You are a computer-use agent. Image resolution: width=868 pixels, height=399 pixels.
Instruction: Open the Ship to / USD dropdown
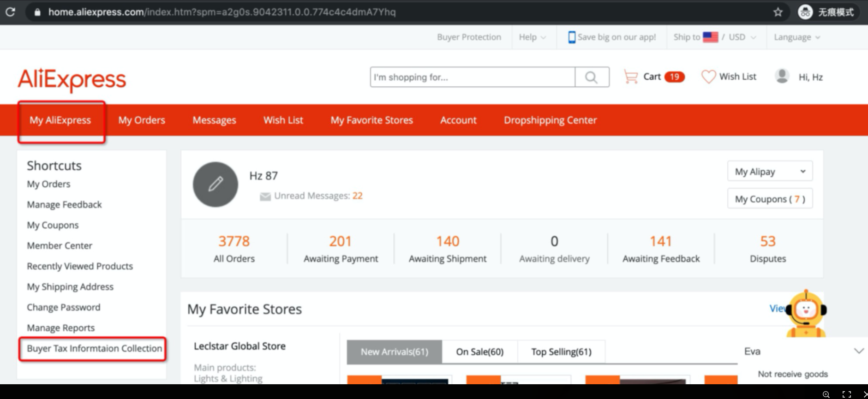pyautogui.click(x=715, y=37)
